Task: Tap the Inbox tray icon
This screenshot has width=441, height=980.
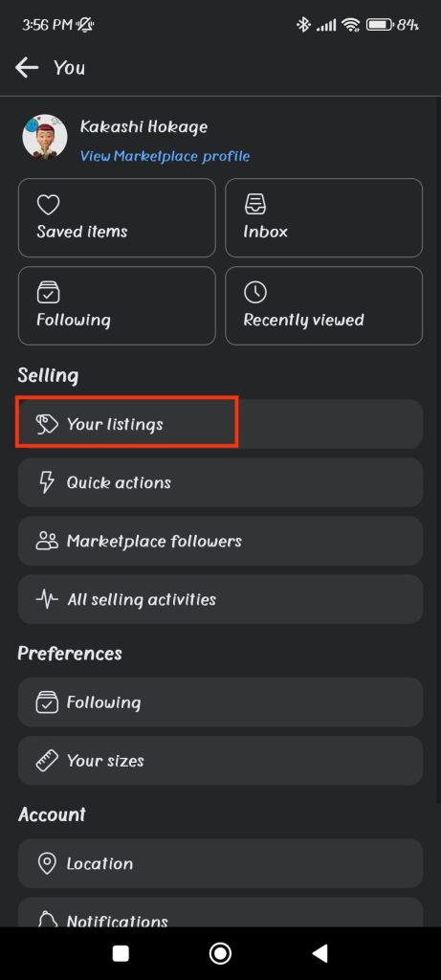Action: click(254, 205)
